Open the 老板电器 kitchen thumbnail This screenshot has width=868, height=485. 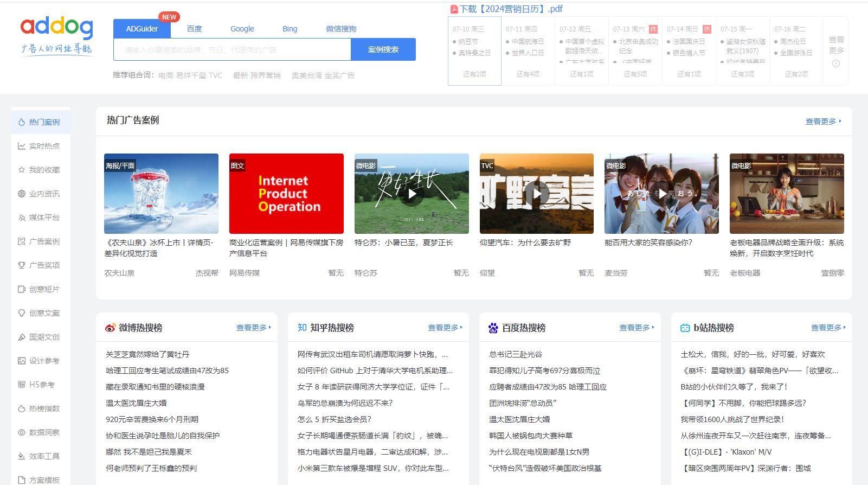pyautogui.click(x=787, y=194)
